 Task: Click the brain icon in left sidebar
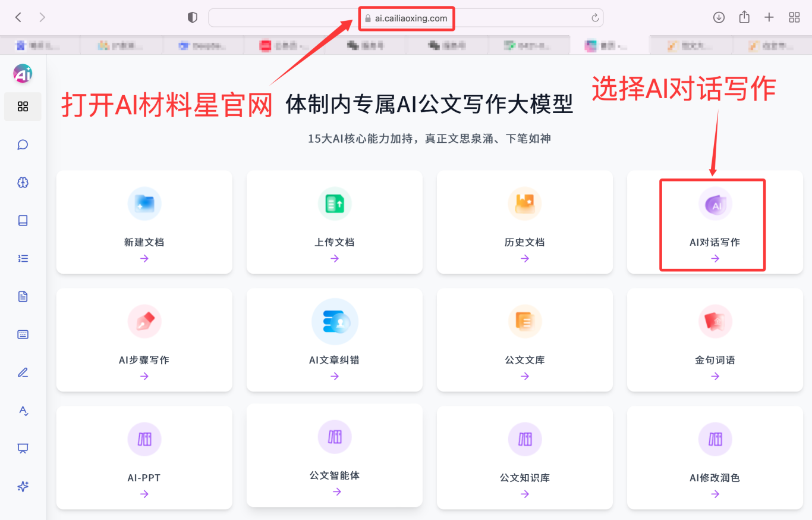(x=23, y=183)
